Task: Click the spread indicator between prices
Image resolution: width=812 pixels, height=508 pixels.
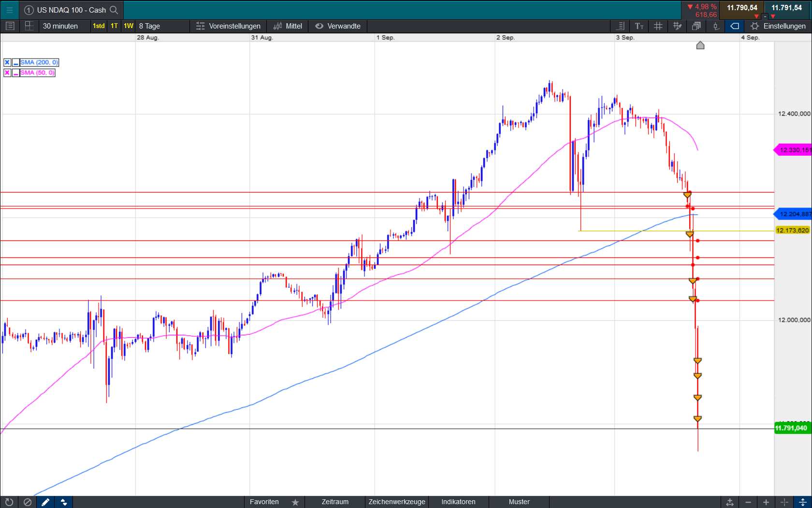Action: [765, 16]
